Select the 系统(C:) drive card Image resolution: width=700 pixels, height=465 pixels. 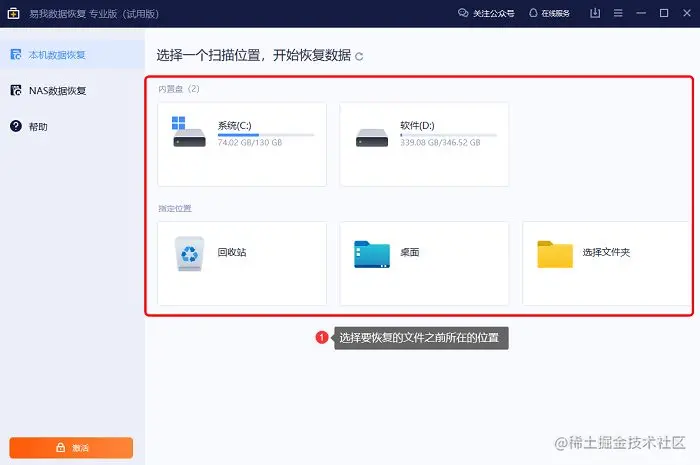[x=242, y=144]
